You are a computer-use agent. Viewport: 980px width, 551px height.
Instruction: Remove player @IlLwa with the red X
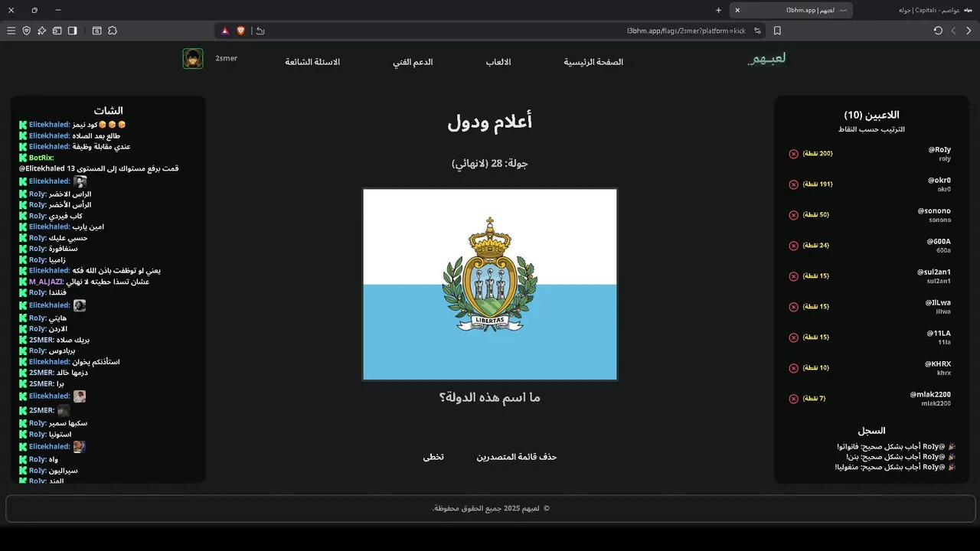click(x=793, y=307)
